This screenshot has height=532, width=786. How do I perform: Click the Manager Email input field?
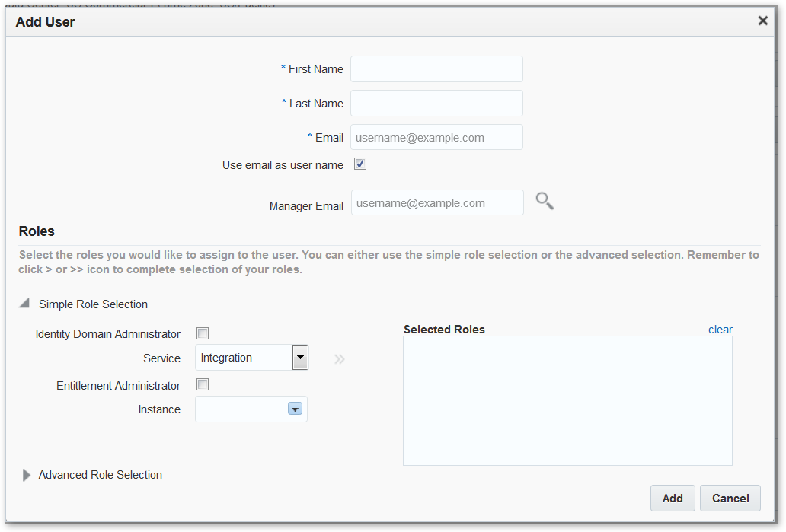pyautogui.click(x=437, y=203)
